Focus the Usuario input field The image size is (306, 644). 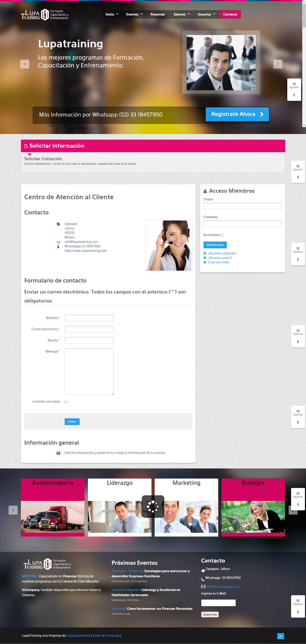[242, 206]
